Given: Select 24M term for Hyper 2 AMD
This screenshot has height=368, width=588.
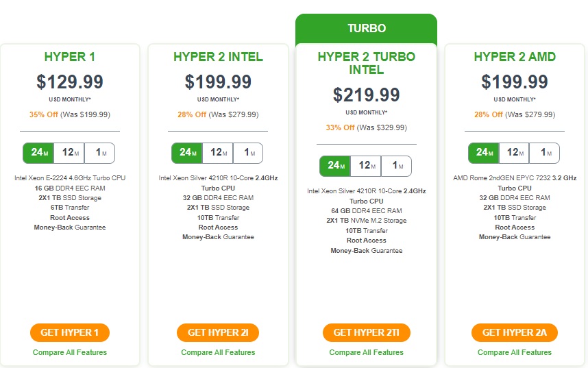Looking at the screenshot, I should (x=483, y=153).
